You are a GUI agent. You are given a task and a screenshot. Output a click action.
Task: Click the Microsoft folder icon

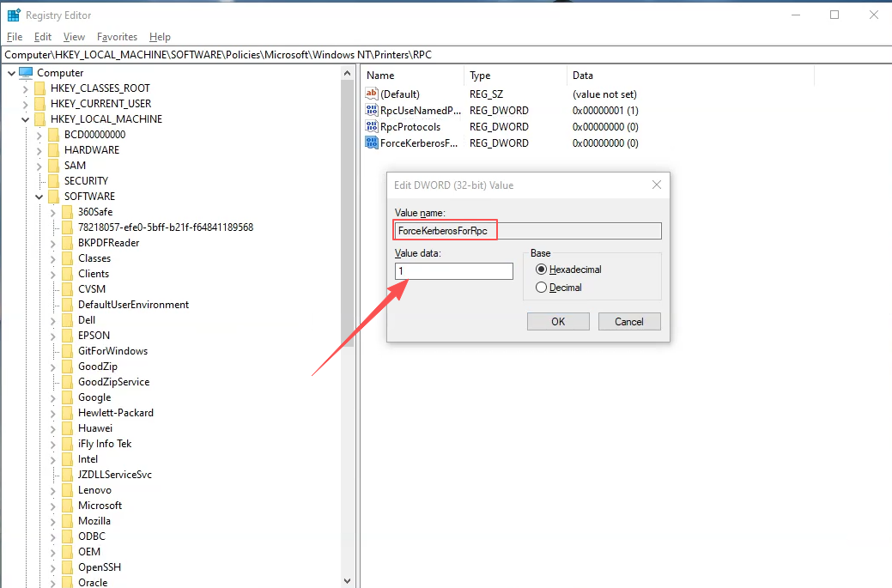tap(67, 506)
